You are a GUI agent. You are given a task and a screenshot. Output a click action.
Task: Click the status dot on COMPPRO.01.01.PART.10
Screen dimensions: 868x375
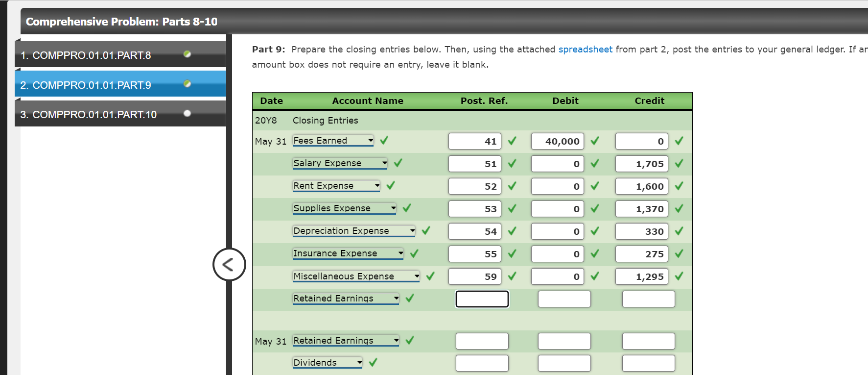coord(187,113)
